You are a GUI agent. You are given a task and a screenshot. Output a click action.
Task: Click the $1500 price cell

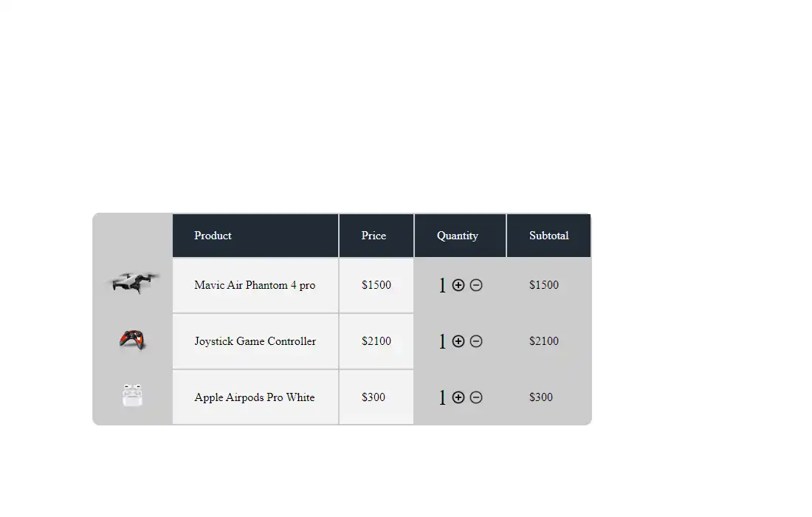pyautogui.click(x=376, y=285)
